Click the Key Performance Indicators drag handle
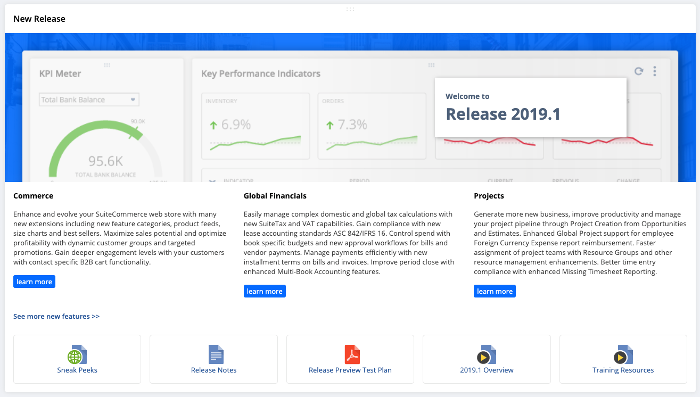Image resolution: width=700 pixels, height=397 pixels. (431, 65)
